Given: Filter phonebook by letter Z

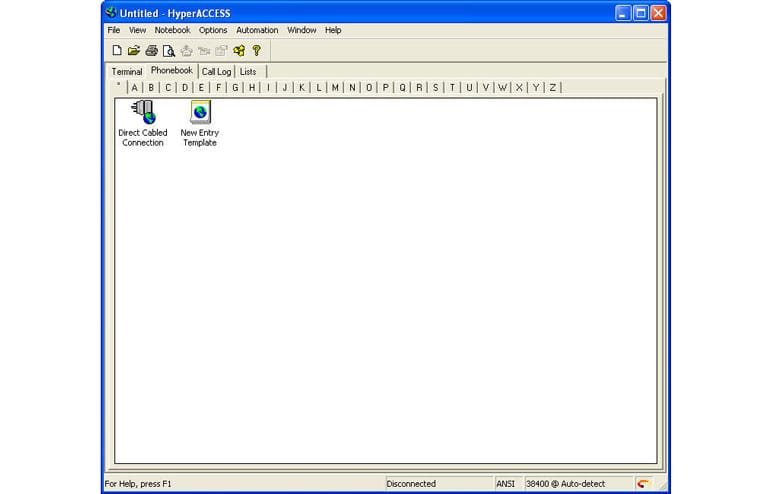Looking at the screenshot, I should coord(553,88).
